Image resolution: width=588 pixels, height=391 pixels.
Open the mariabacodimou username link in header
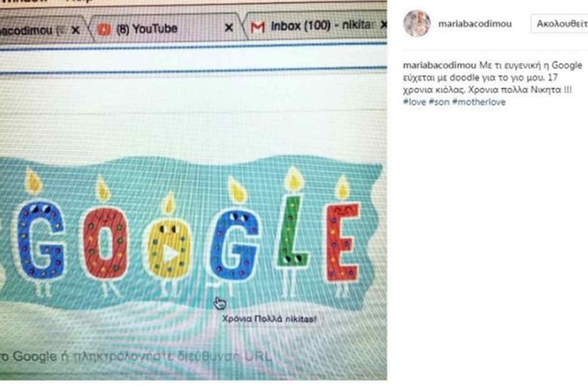click(475, 23)
